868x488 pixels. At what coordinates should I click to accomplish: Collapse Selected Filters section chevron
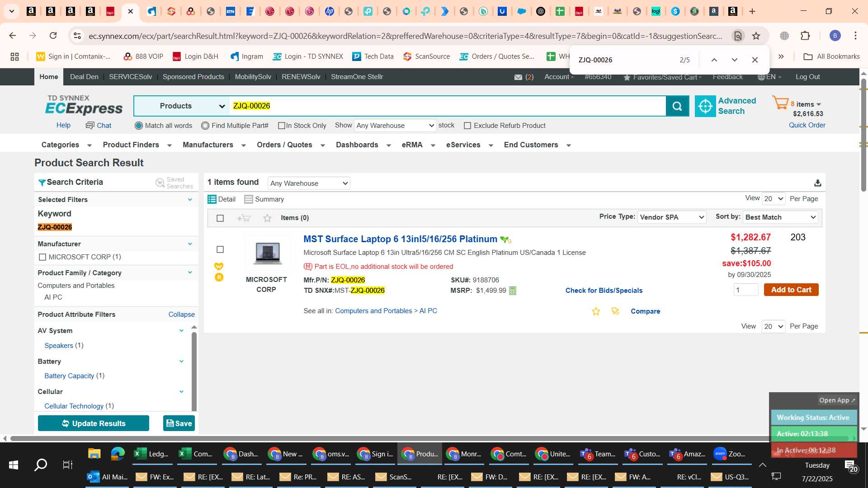pyautogui.click(x=190, y=200)
